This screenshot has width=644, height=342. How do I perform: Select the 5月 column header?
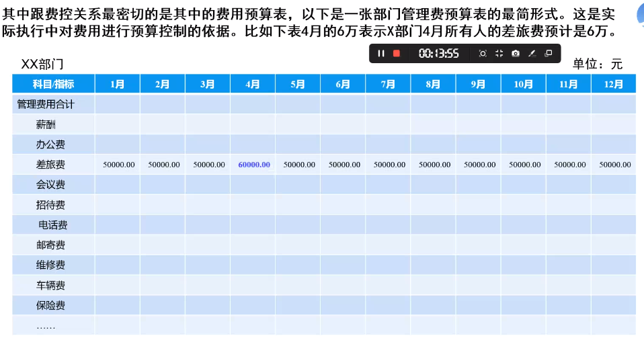click(x=298, y=84)
